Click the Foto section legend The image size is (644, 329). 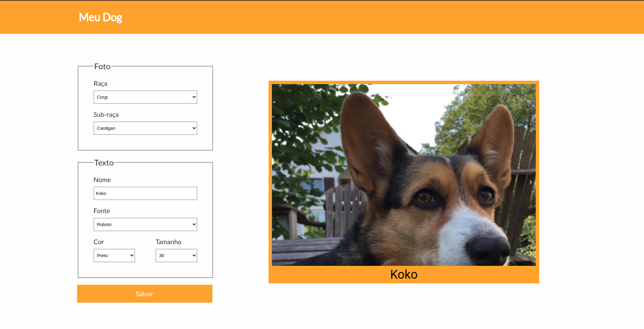(102, 67)
